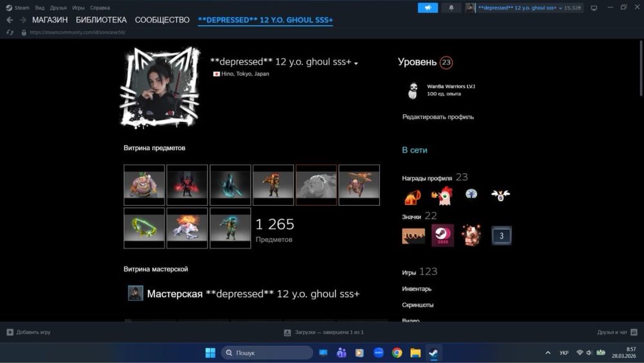Viewport: 644px width, 363px height.
Task: Open the Скриншоты link
Action: point(418,304)
